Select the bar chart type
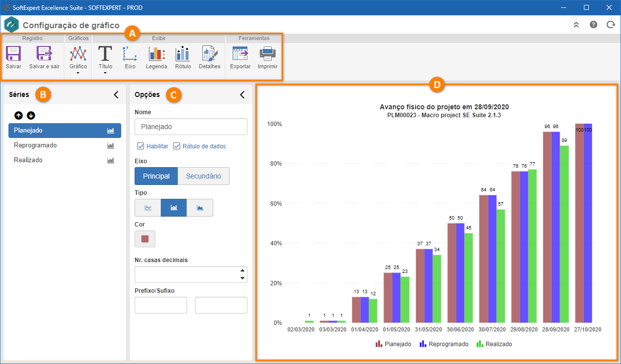Image resolution: width=621 pixels, height=364 pixels. click(174, 208)
